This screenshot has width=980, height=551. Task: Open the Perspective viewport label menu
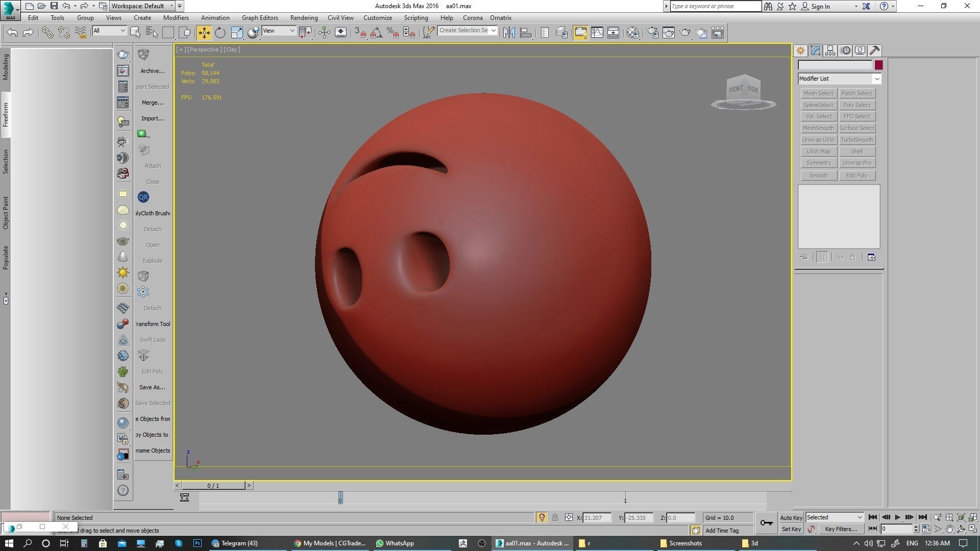point(204,49)
